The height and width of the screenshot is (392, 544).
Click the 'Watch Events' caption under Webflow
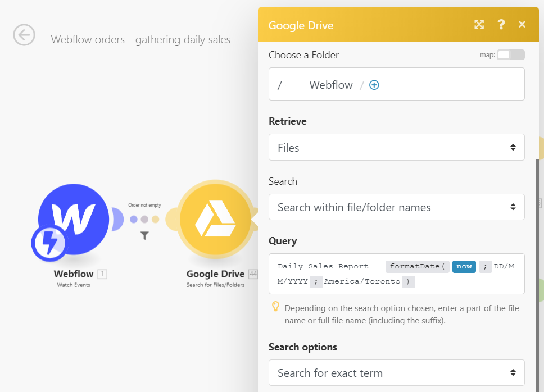(74, 285)
